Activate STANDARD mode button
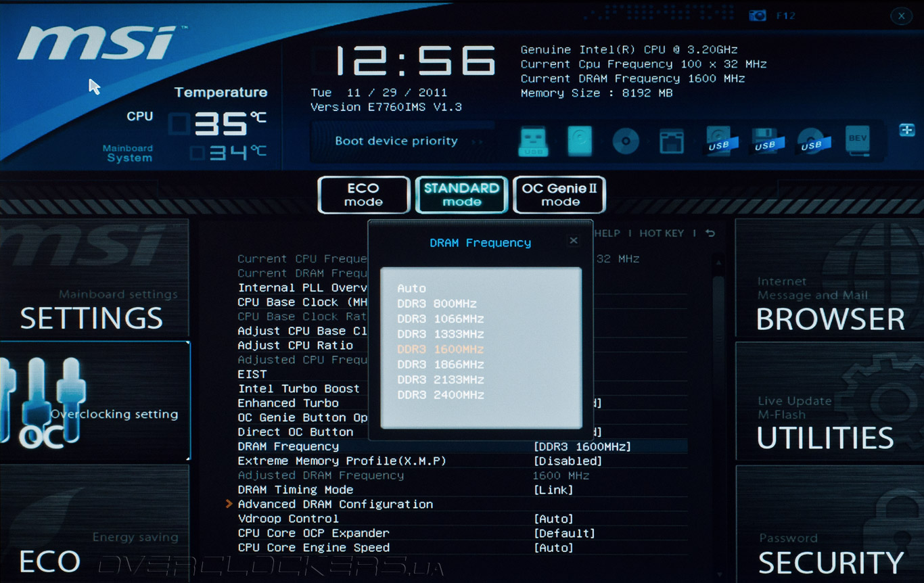Screen dimensions: 924x583 (461, 195)
